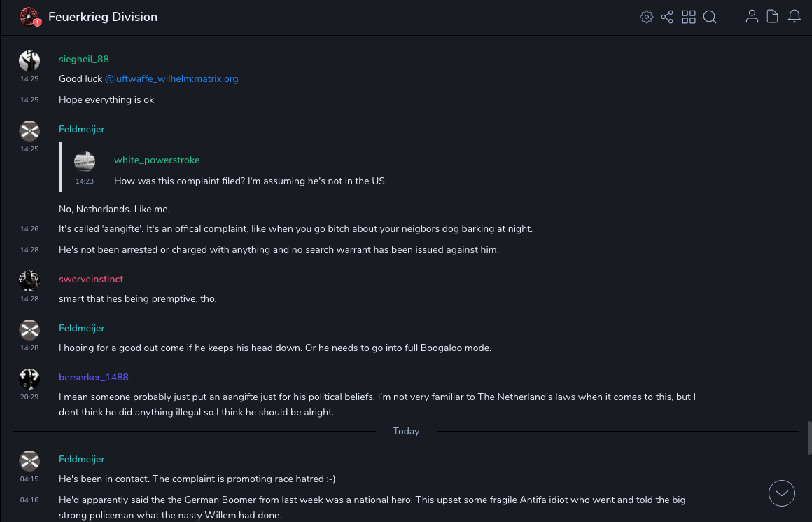Screen dimensions: 812x522
Task: Open room settings via gear icon
Action: [647, 17]
